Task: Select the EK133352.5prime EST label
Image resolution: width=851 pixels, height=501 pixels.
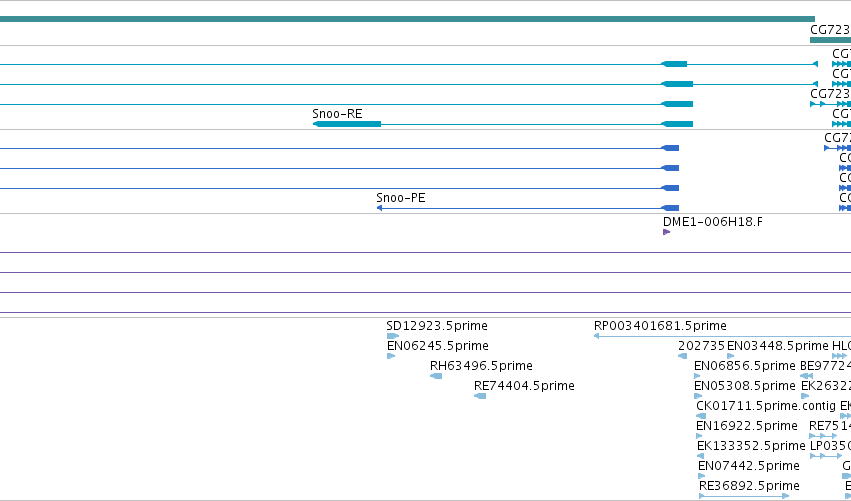Action: 751,446
